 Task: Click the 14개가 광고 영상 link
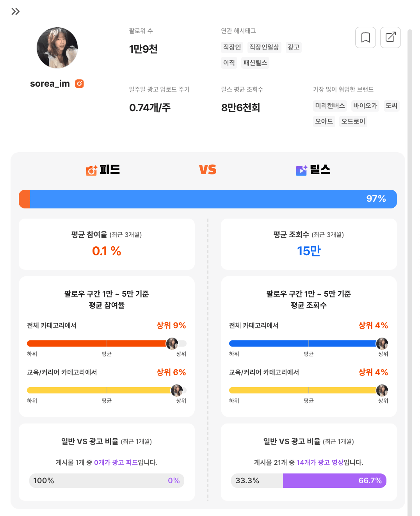(320, 463)
